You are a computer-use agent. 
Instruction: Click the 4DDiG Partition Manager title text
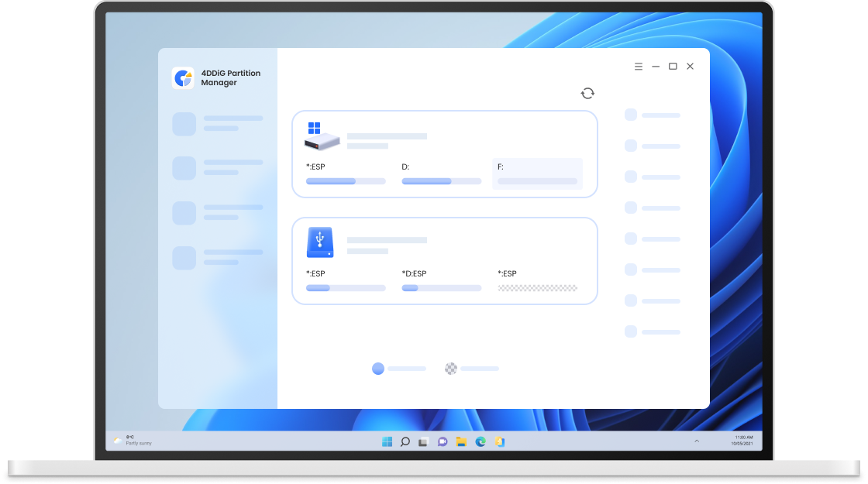(x=230, y=78)
